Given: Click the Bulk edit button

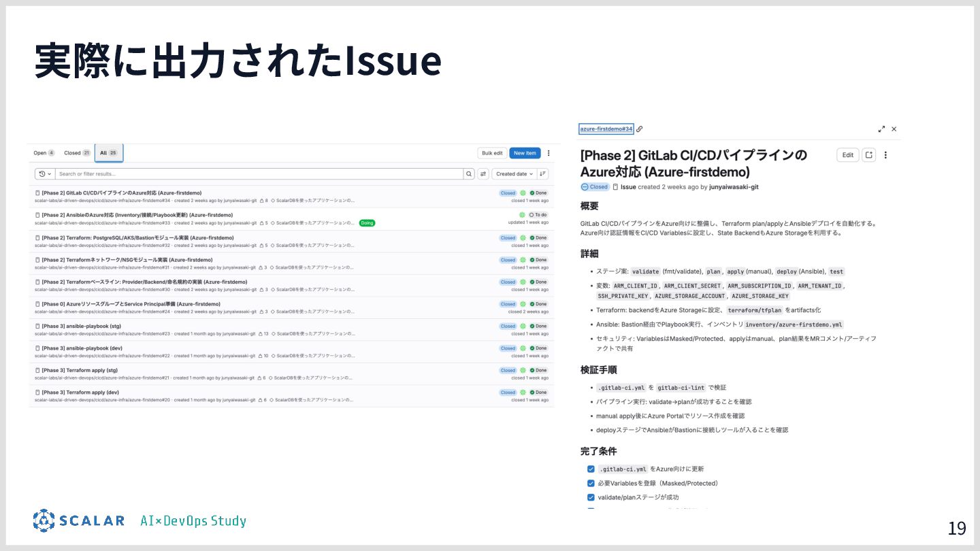Looking at the screenshot, I should click(x=492, y=153).
